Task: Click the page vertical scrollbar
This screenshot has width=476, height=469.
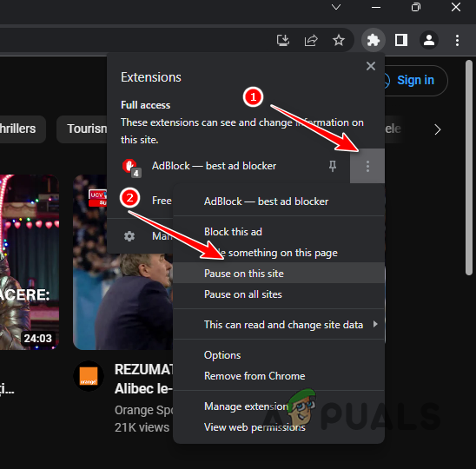Action: click(x=469, y=168)
